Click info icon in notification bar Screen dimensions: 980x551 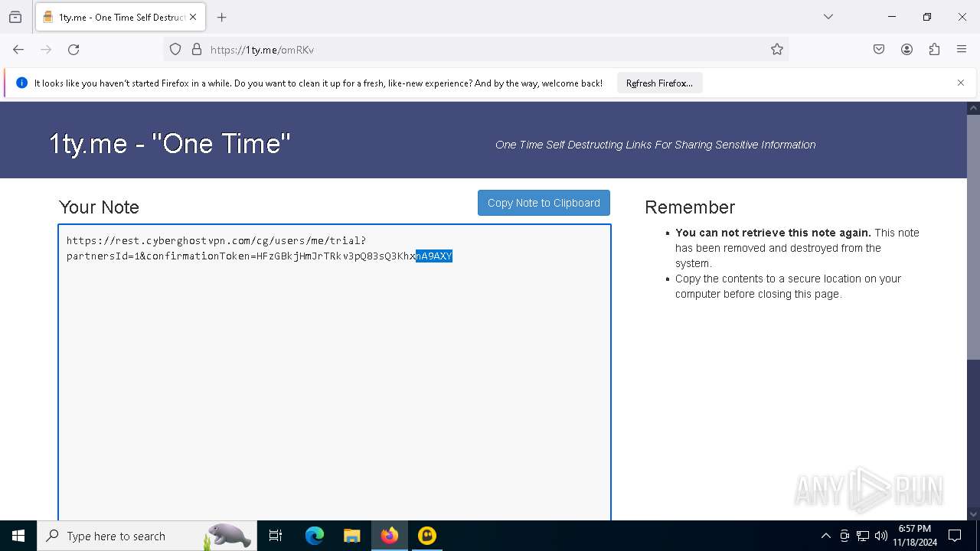tap(21, 83)
